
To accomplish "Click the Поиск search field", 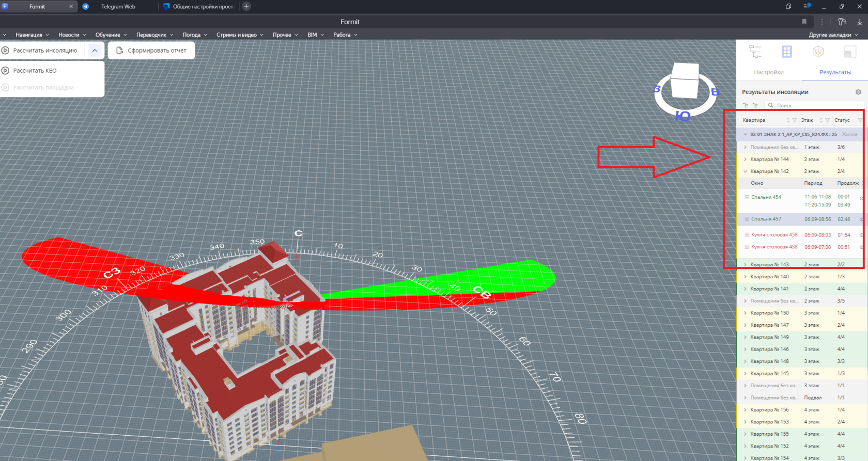I will pyautogui.click(x=814, y=105).
